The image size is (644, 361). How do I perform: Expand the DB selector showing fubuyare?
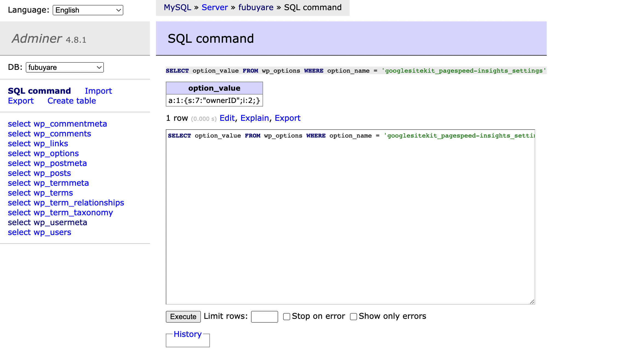coord(65,67)
